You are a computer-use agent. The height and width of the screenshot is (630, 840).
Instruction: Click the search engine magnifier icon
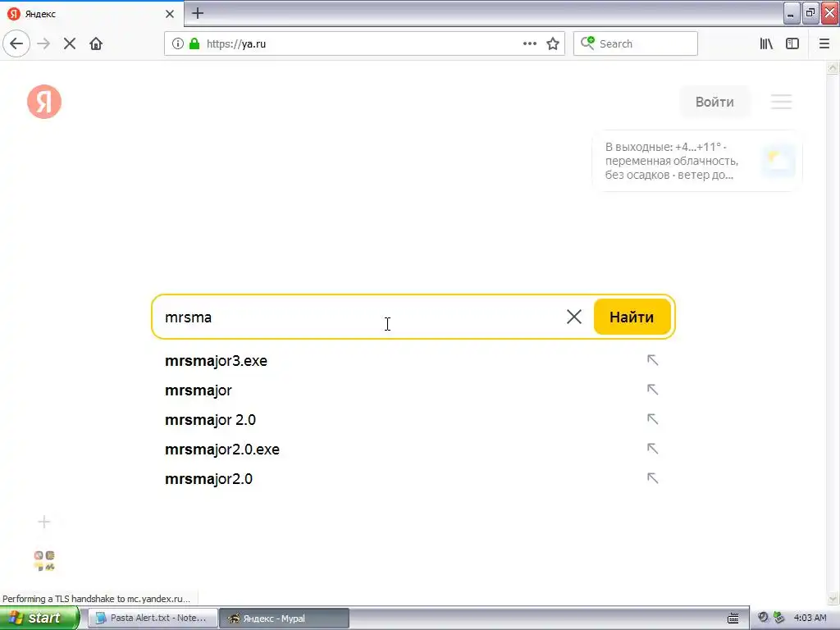coord(587,43)
